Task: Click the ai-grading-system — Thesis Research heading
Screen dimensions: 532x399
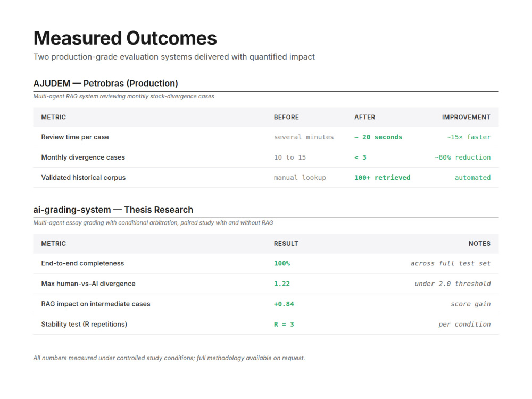Action: [x=113, y=210]
